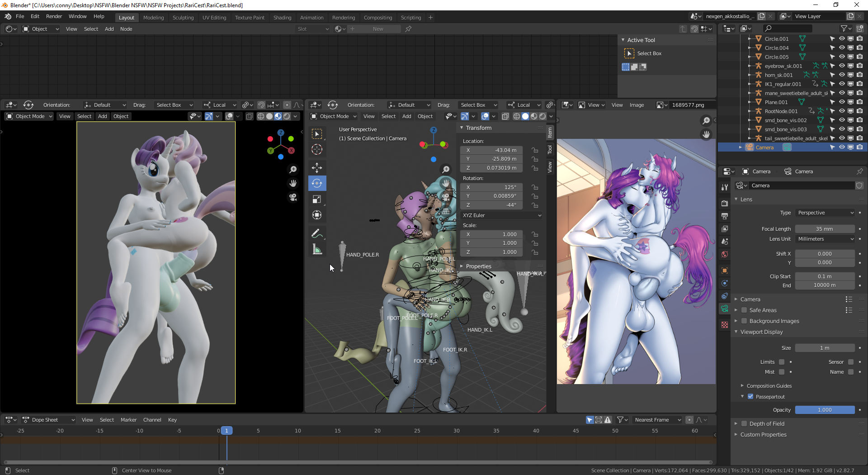The width and height of the screenshot is (868, 475).
Task: Open Lens Unit Millimeters dropdown
Action: pos(825,239)
